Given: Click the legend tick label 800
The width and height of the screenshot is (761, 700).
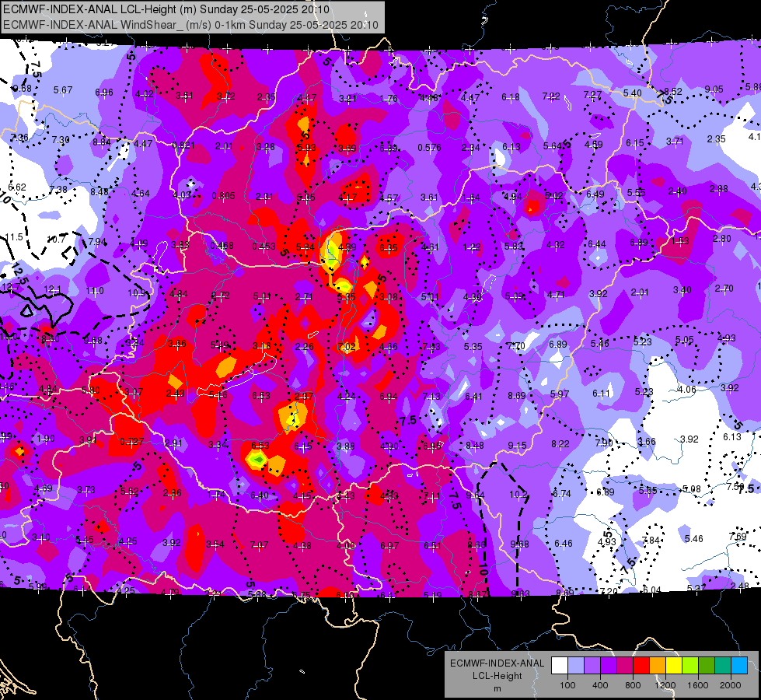Looking at the screenshot, I should point(633,685).
